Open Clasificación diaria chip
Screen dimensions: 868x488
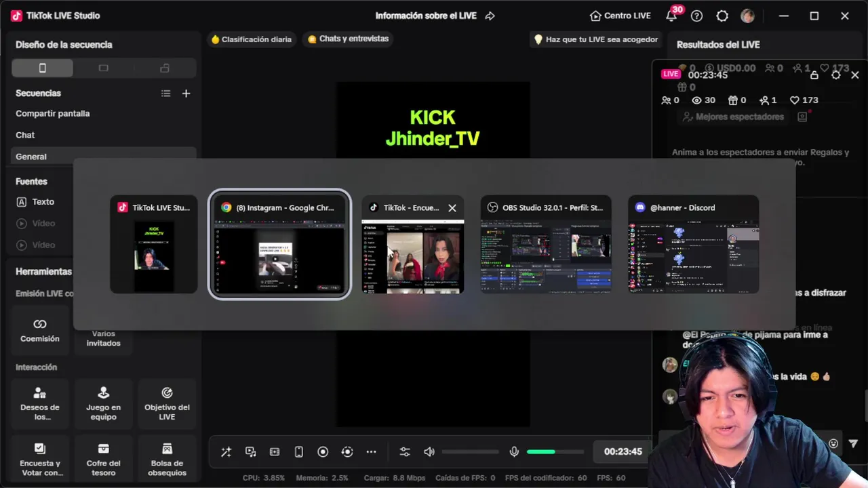(251, 39)
